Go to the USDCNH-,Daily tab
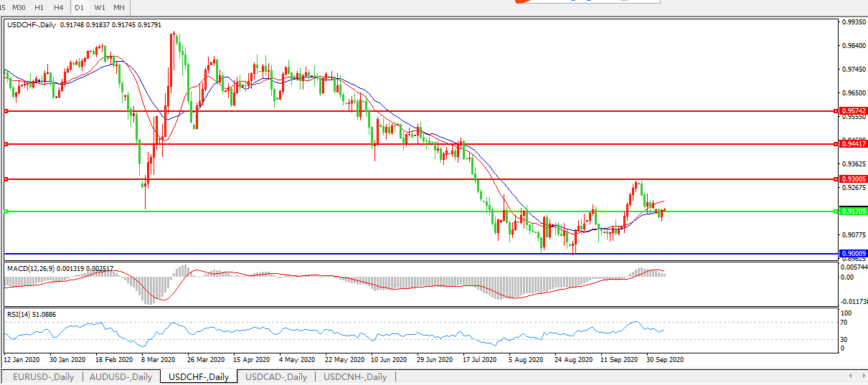 pos(355,376)
